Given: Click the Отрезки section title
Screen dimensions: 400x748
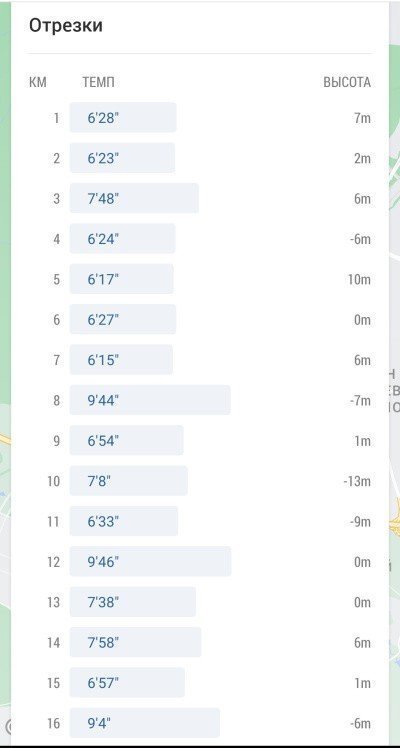Looking at the screenshot, I should click(66, 25).
